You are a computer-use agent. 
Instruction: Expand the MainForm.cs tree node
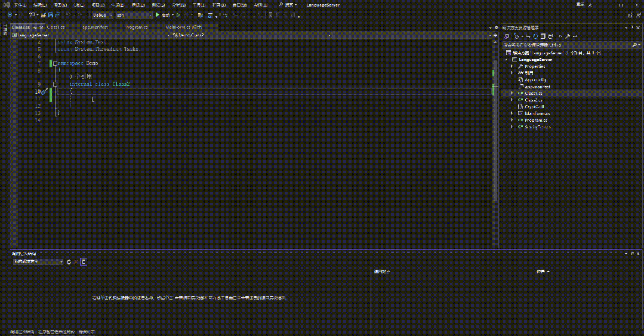coord(511,113)
